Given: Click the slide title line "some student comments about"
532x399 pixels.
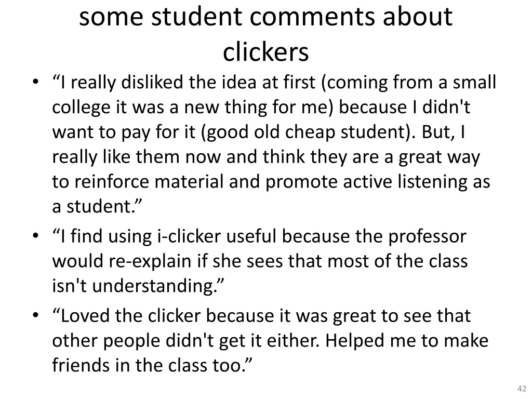Looking at the screenshot, I should point(266,18).
